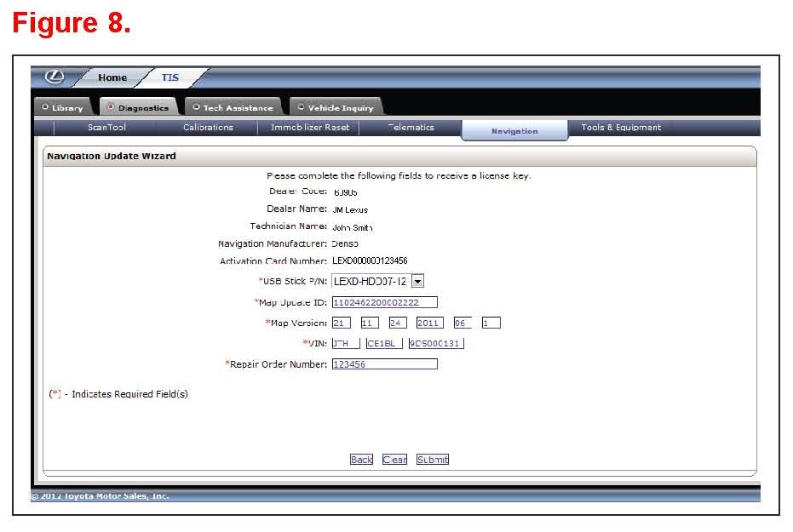Switch to the TIS tab
Image resolution: width=793 pixels, height=532 pixels.
(170, 77)
